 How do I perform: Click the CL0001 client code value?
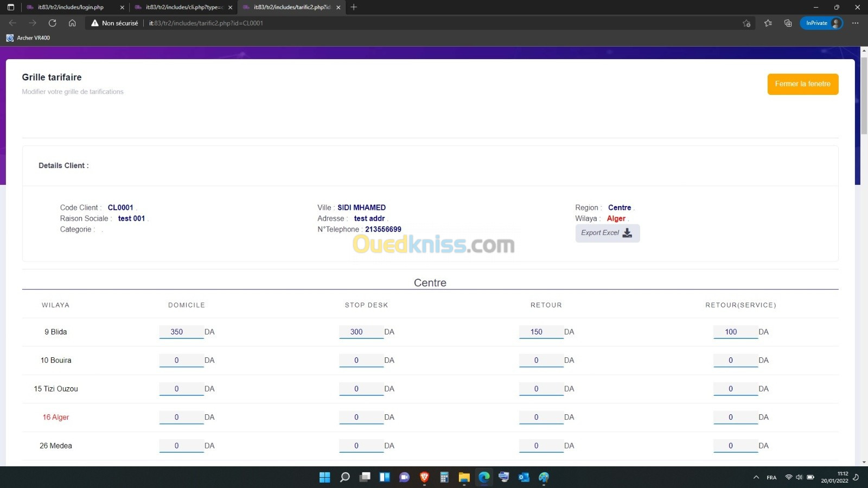coord(120,208)
